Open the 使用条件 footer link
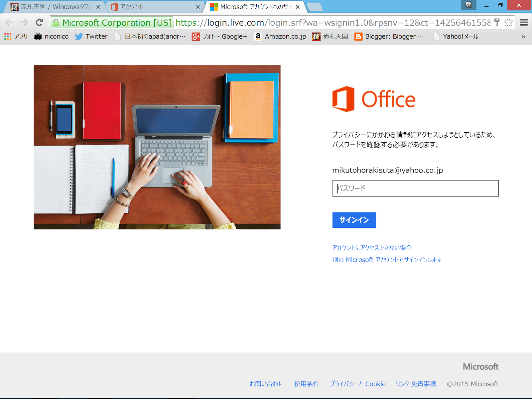The image size is (532, 399). click(306, 384)
